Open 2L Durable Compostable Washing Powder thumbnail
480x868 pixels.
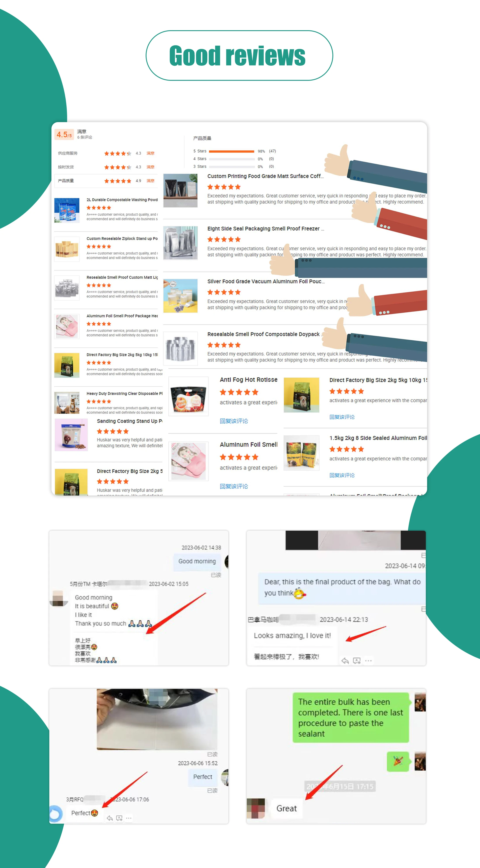point(67,211)
